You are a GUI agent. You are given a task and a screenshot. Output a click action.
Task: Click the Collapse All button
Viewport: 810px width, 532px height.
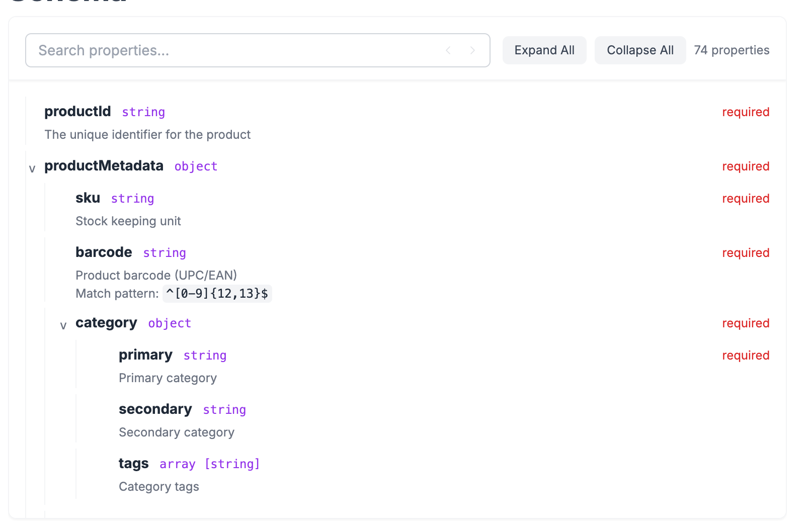pyautogui.click(x=640, y=50)
